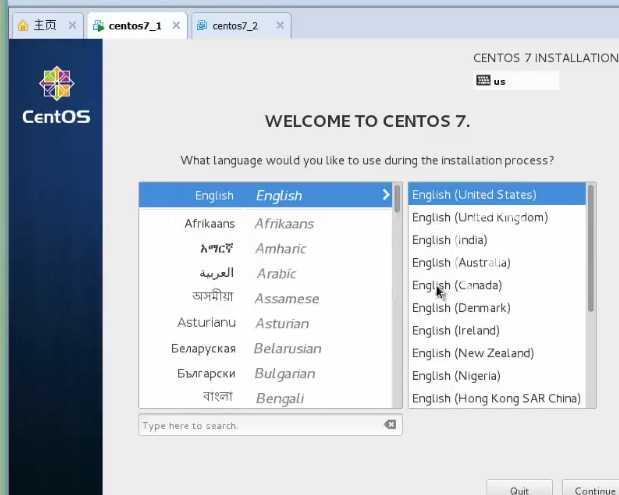Screen dimensions: 619x495
Task: Close the centos7_1 tab
Action: pyautogui.click(x=176, y=26)
